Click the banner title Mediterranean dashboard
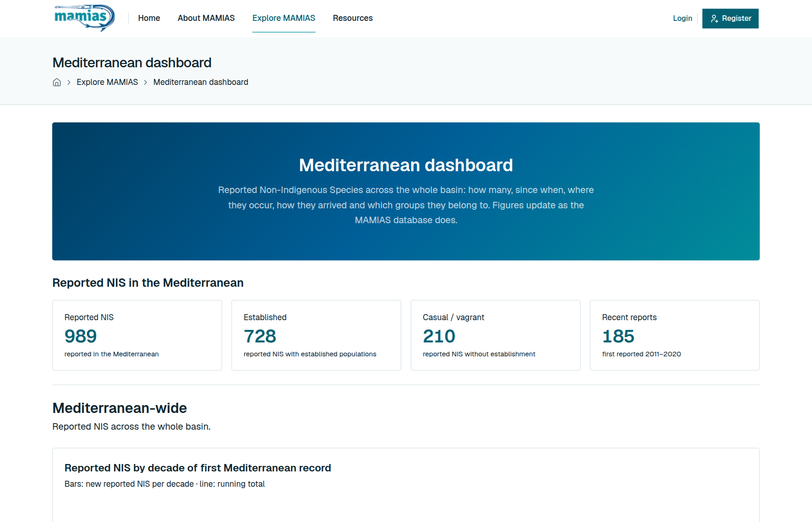The height and width of the screenshot is (522, 812). pos(406,165)
